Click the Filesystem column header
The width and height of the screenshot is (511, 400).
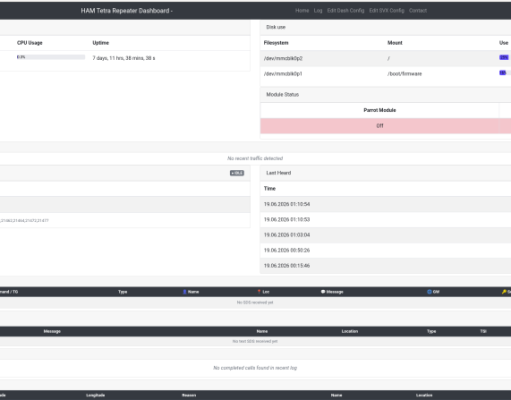[276, 43]
